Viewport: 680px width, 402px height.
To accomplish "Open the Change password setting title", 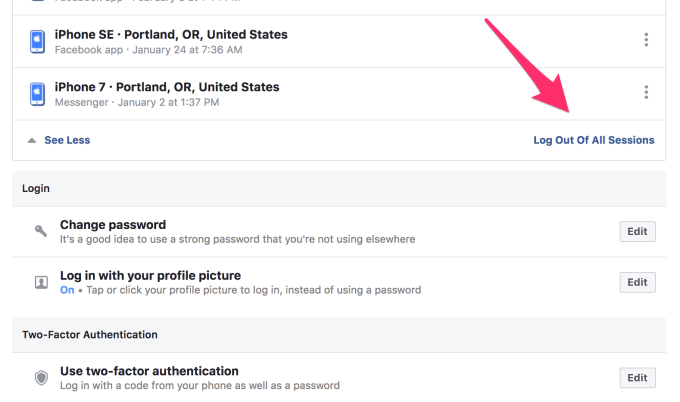I will tap(113, 225).
